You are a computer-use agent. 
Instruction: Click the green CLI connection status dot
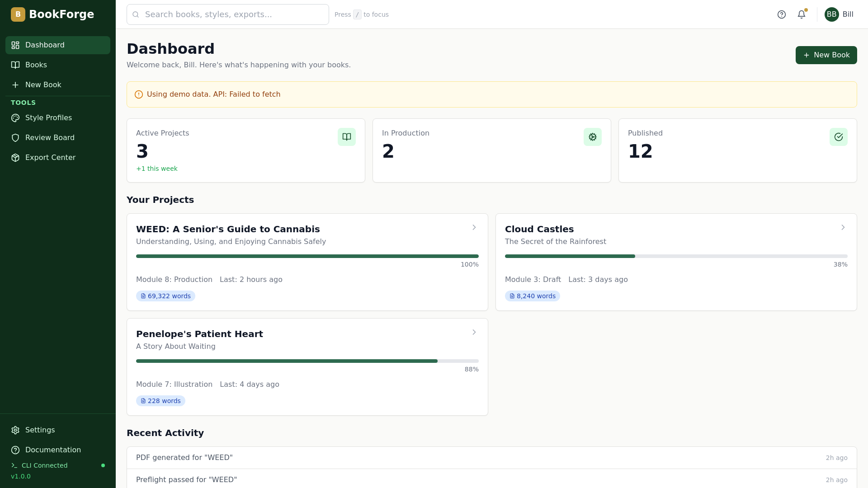pyautogui.click(x=103, y=465)
